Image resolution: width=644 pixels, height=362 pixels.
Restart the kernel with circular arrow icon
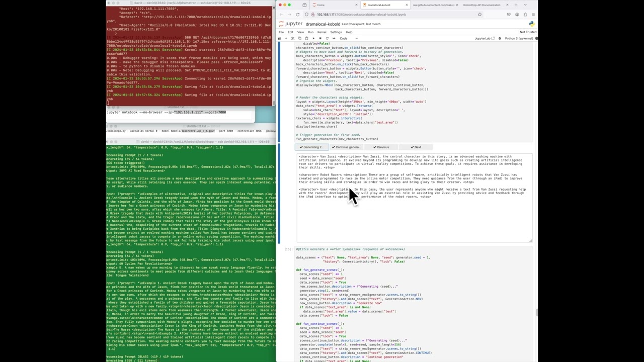(327, 38)
